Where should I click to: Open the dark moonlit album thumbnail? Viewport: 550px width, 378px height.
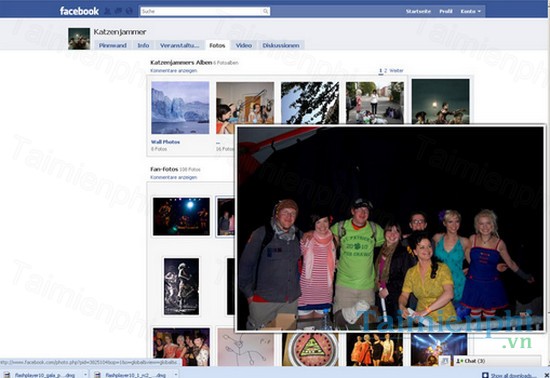coord(441,101)
